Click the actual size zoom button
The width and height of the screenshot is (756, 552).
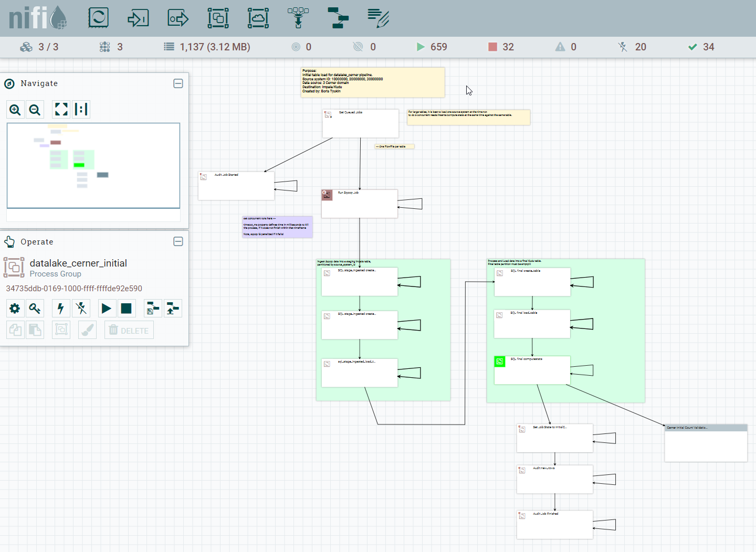point(81,109)
